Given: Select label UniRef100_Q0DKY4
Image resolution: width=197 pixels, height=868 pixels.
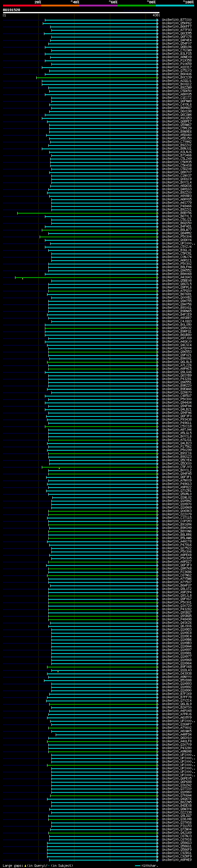Looking at the screenshot, I should coord(177,240).
